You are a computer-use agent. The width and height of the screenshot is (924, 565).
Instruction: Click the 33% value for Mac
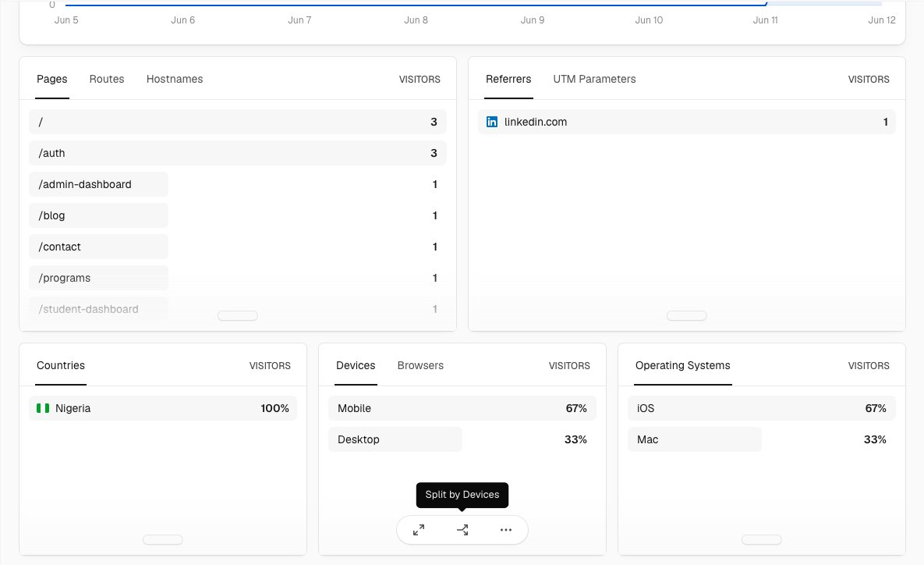point(875,439)
